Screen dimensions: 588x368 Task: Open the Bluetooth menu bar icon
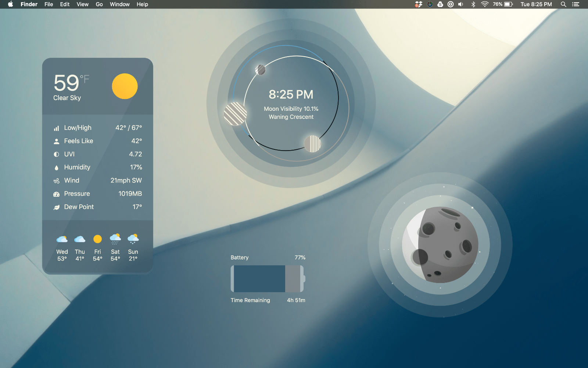pos(473,4)
